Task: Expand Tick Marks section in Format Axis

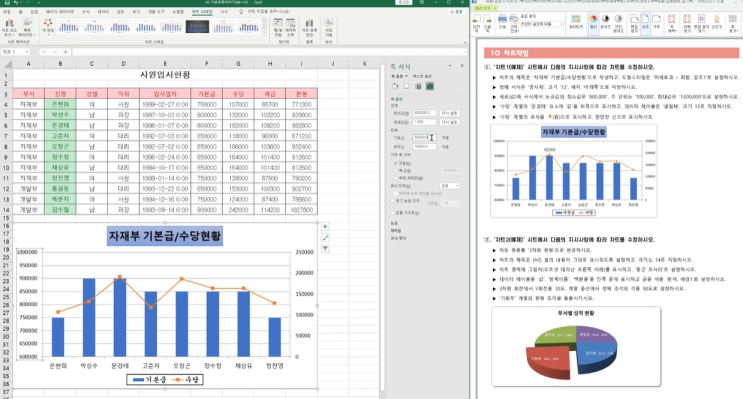Action: point(394,223)
